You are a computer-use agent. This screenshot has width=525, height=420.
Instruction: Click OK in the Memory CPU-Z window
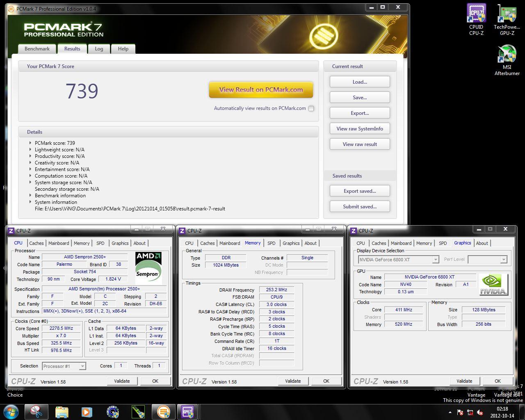[x=326, y=381]
